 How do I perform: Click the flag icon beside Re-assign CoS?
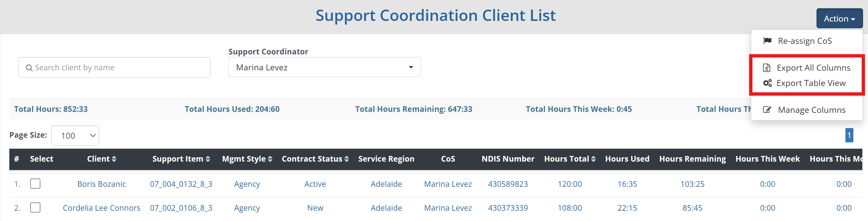pos(767,41)
